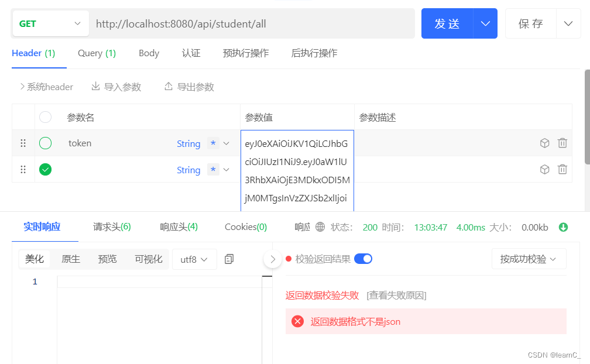
Task: Grab the drag handle of the token row
Action: click(23, 143)
